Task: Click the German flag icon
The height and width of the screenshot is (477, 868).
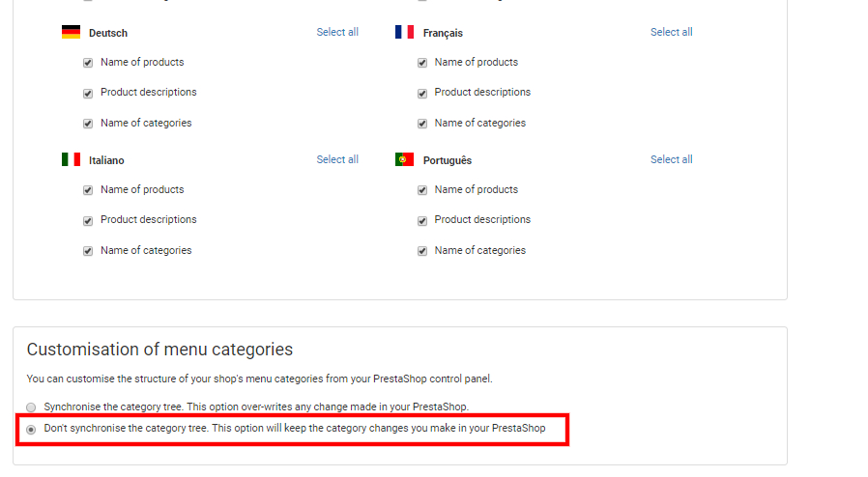Action: point(71,32)
